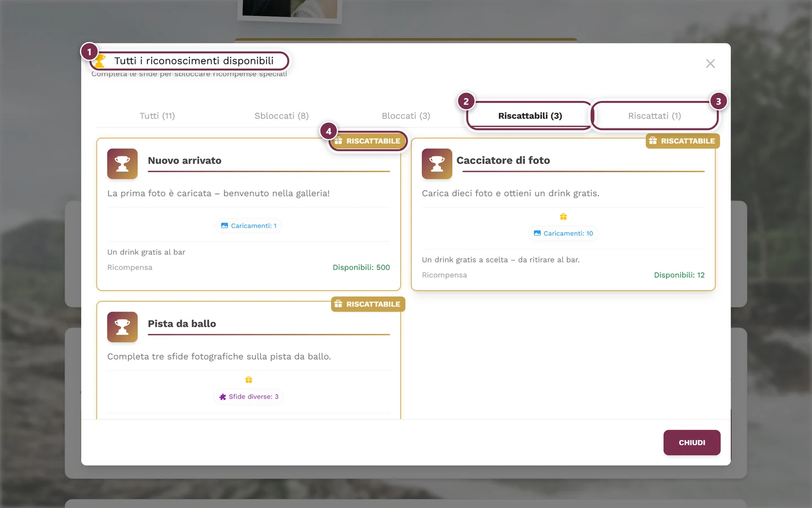Select the Bloccati (3) tab
812x508 pixels.
click(x=406, y=116)
